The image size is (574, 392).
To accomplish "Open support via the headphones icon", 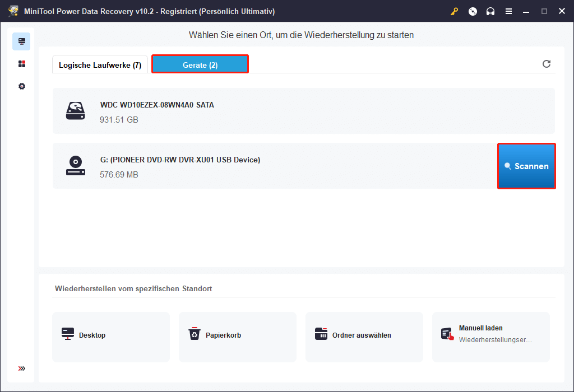I will [490, 11].
